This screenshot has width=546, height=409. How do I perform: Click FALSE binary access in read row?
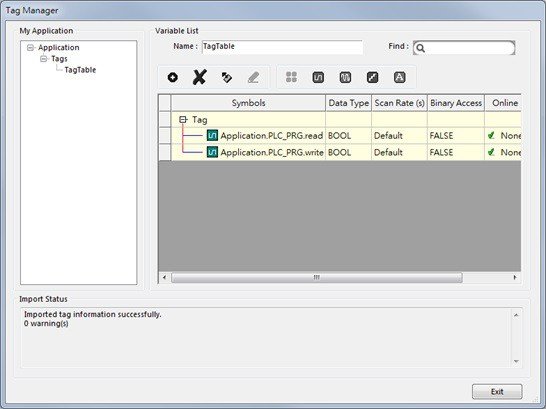[x=441, y=135]
